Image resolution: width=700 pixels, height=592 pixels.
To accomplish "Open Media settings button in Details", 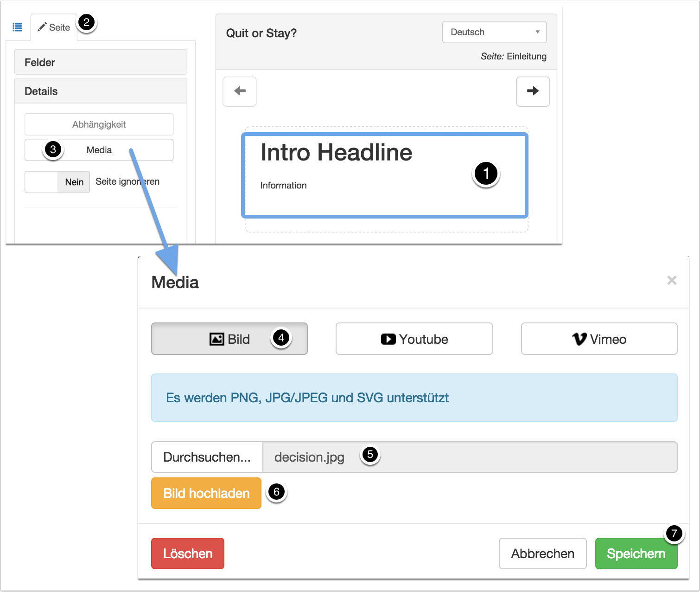I will [99, 150].
